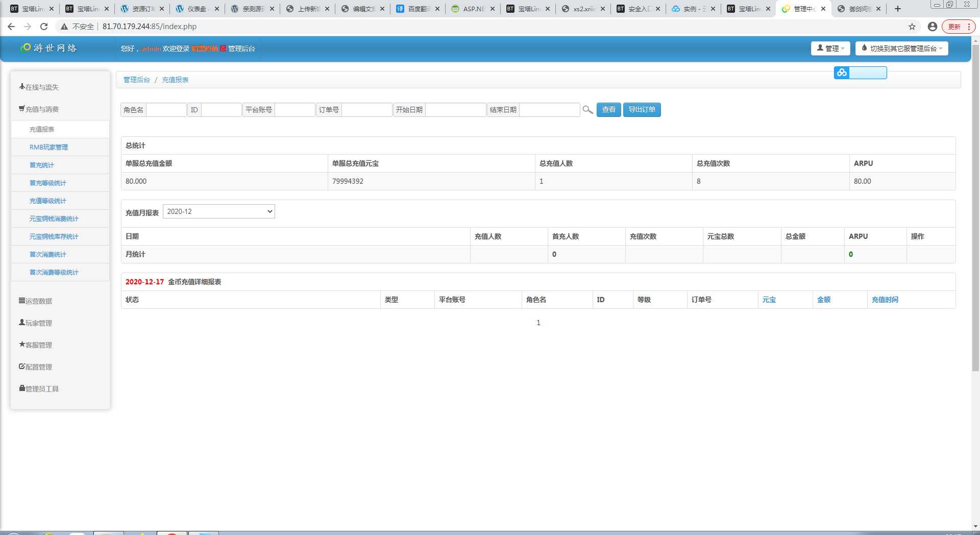
Task: Click the 查看 button
Action: (x=608, y=110)
